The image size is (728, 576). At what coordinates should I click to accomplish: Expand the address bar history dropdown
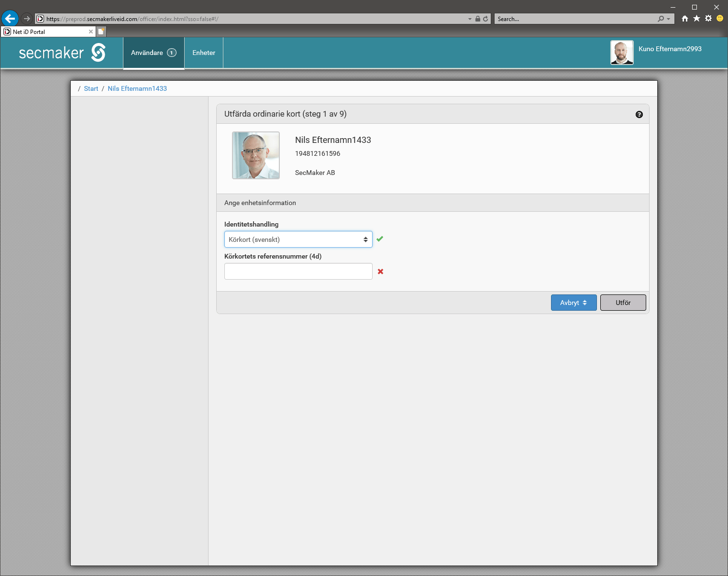(x=470, y=19)
